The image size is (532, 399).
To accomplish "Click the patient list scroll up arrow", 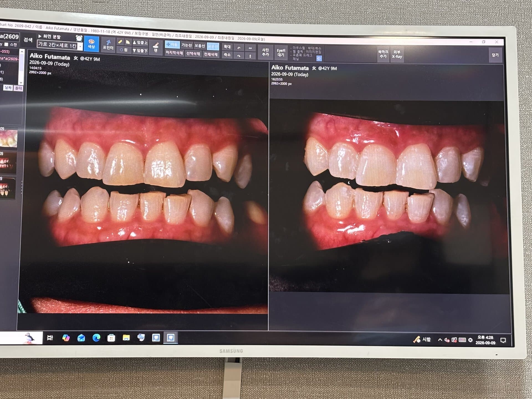I will point(22,52).
